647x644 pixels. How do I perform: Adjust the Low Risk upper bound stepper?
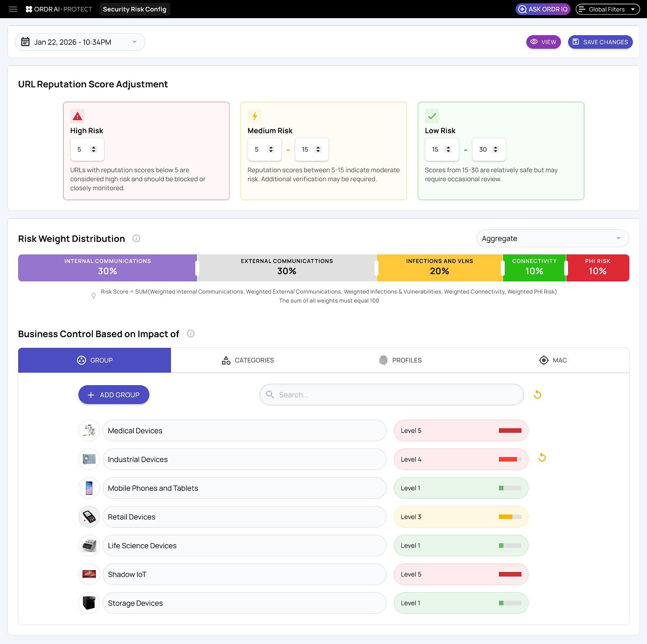coord(495,150)
